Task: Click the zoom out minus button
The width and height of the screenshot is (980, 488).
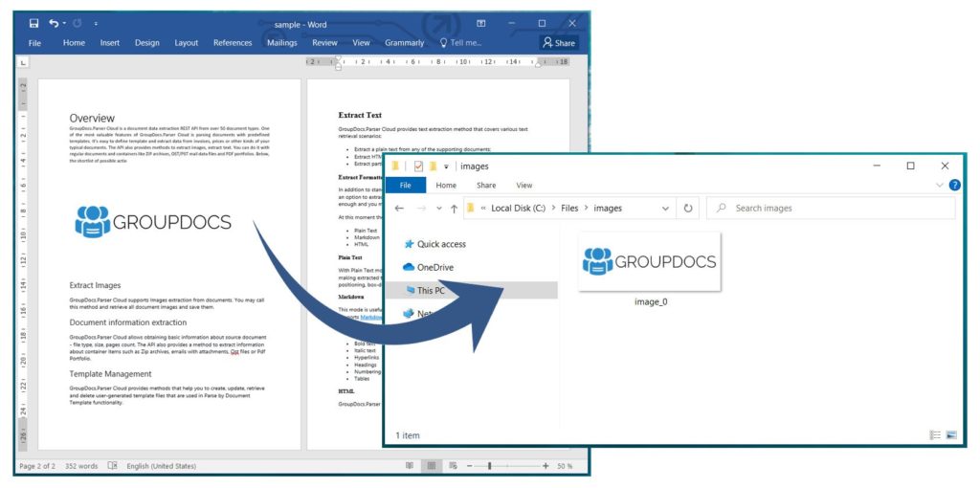Action: click(x=469, y=466)
